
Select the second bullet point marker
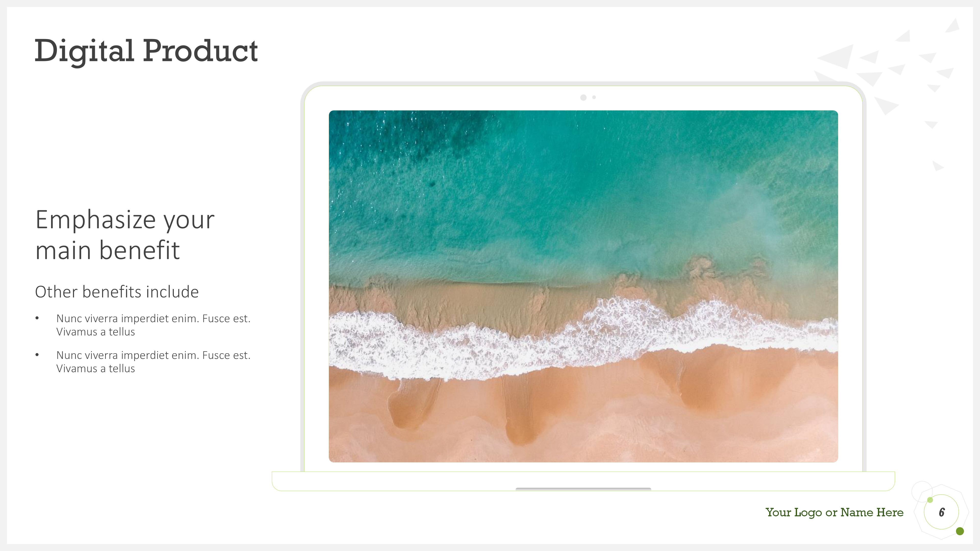[x=37, y=355]
